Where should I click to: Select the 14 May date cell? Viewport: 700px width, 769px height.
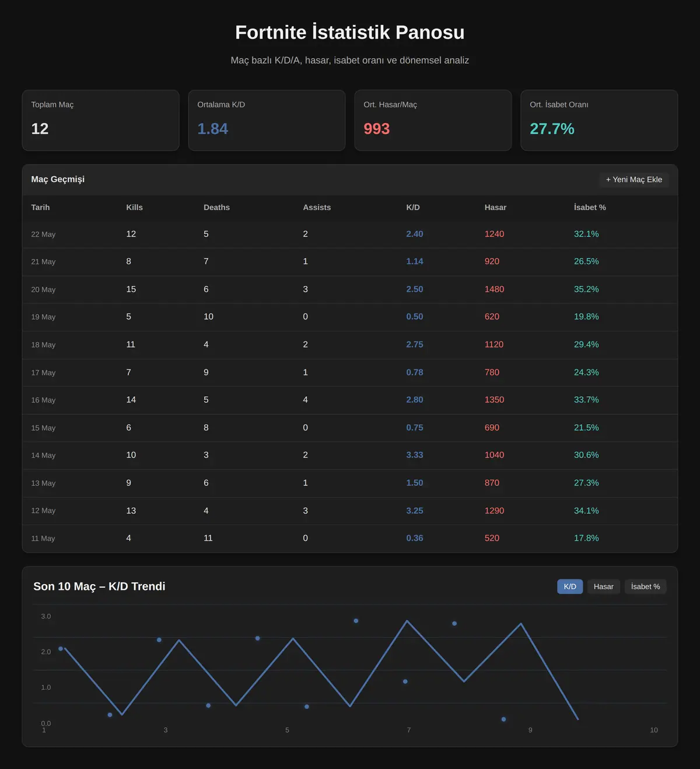point(43,455)
